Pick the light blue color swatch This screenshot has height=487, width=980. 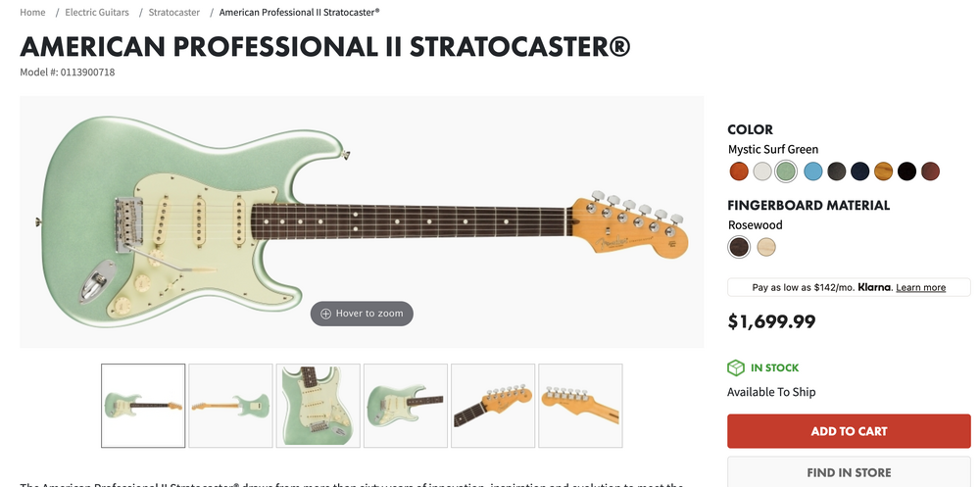point(812,171)
